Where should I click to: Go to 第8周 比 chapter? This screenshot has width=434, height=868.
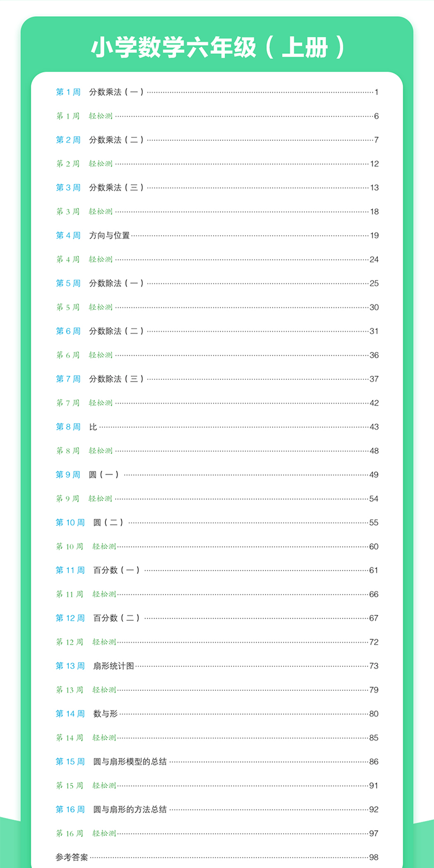pos(217,427)
